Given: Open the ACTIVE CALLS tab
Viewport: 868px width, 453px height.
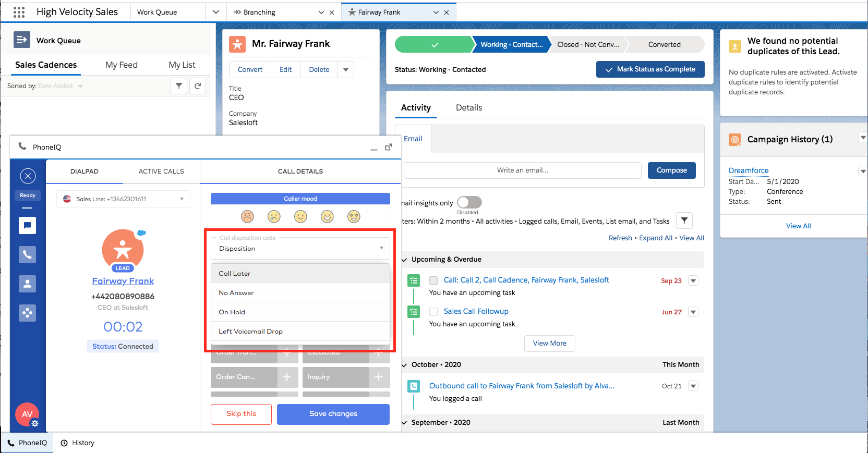Looking at the screenshot, I should 161,172.
